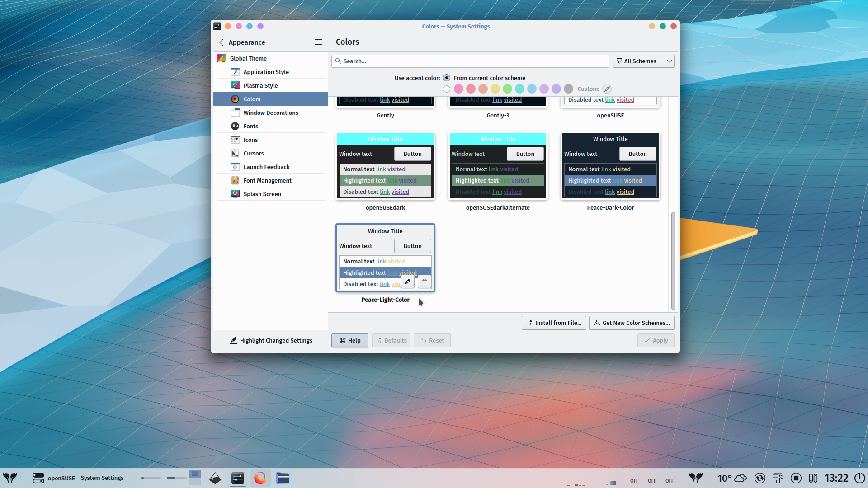
Task: Click the orange button in window title bar
Action: (228, 26)
